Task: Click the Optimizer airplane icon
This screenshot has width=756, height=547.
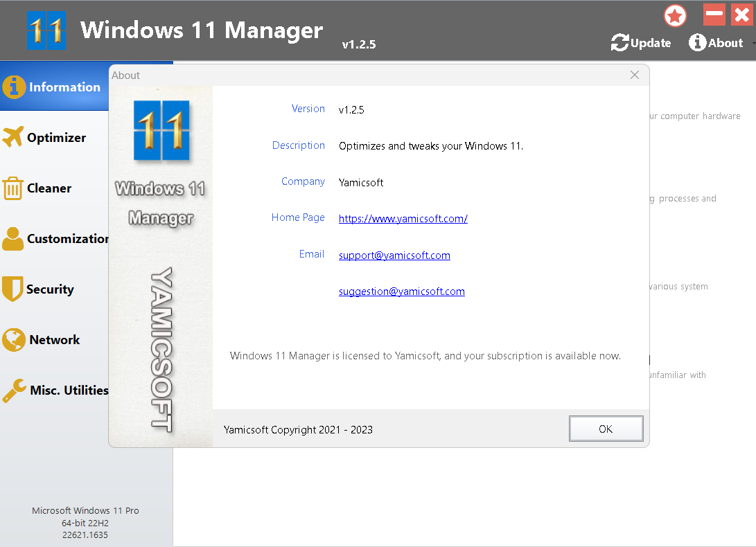Action: point(12,136)
